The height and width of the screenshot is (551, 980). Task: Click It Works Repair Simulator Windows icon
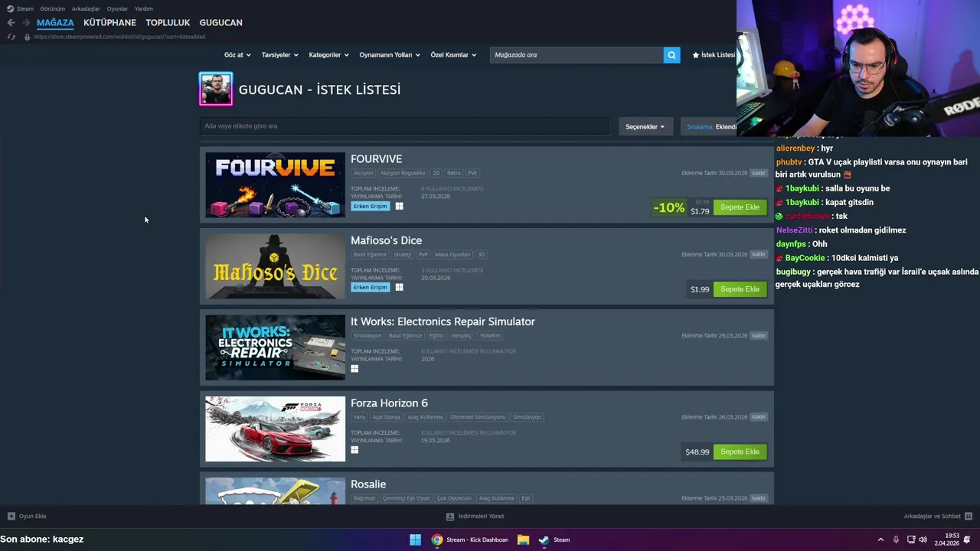pyautogui.click(x=354, y=368)
